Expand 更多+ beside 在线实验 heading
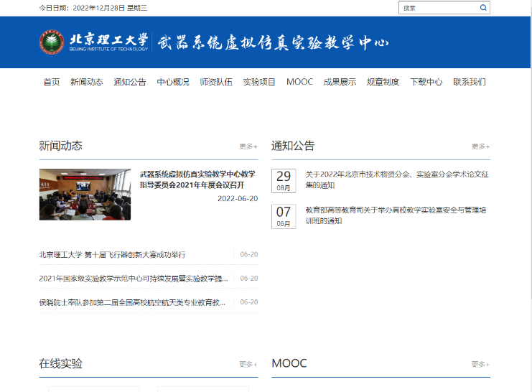This screenshot has height=392, width=532. (248, 364)
